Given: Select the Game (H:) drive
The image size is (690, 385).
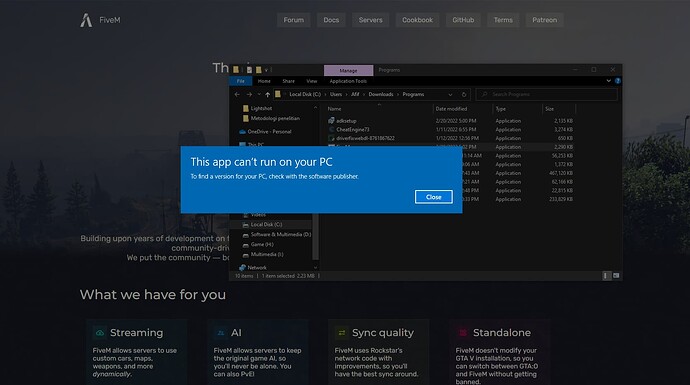Looking at the screenshot, I should 262,245.
